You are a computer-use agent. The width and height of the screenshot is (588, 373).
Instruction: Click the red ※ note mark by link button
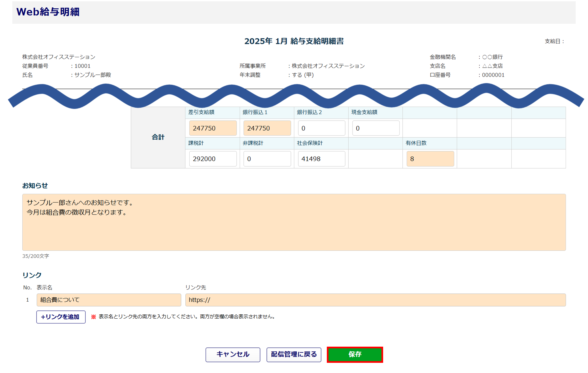(93, 317)
